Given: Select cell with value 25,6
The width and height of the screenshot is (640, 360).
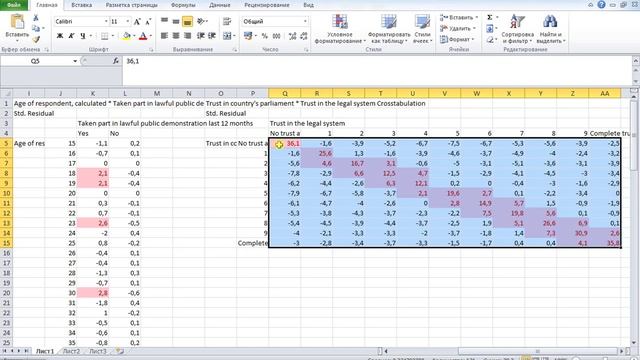Looking at the screenshot, I should point(317,153).
